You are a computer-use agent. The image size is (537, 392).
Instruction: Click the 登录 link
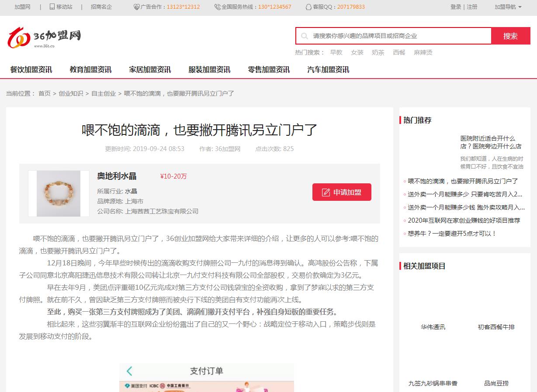tap(456, 7)
